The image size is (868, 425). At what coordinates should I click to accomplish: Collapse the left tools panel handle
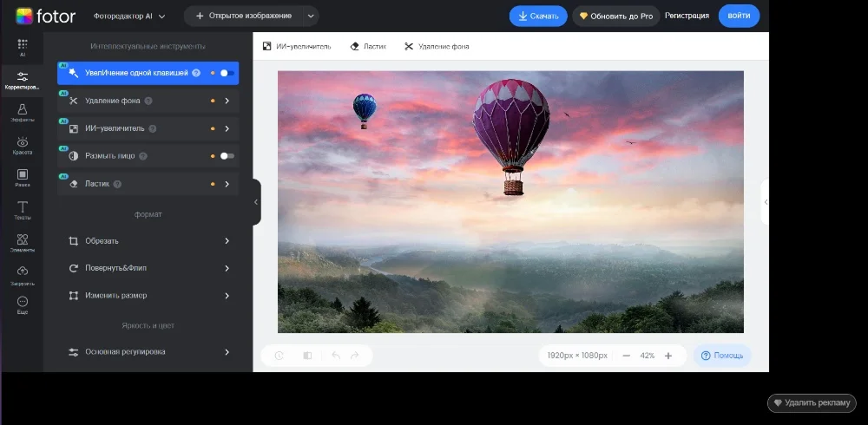click(x=256, y=202)
